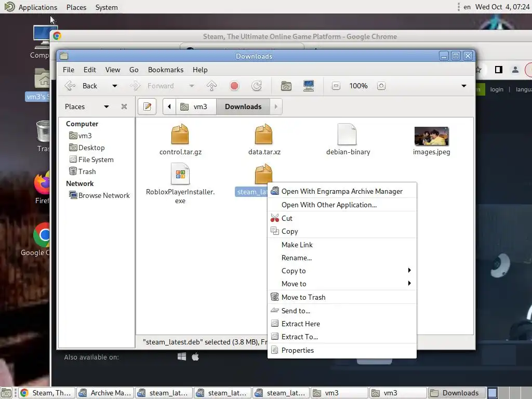Select Rename in context menu
Image resolution: width=532 pixels, height=399 pixels.
click(x=342, y=258)
